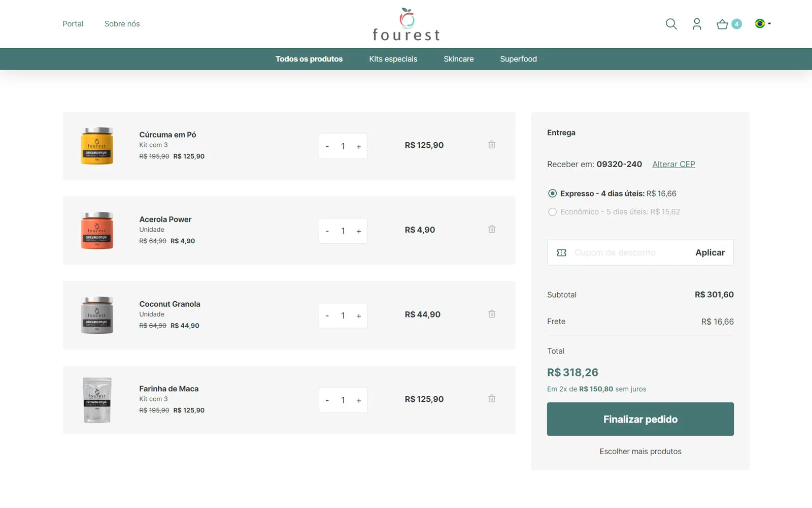This screenshot has width=812, height=508.
Task: Click the Acerola Power product thumbnail
Action: click(x=97, y=231)
